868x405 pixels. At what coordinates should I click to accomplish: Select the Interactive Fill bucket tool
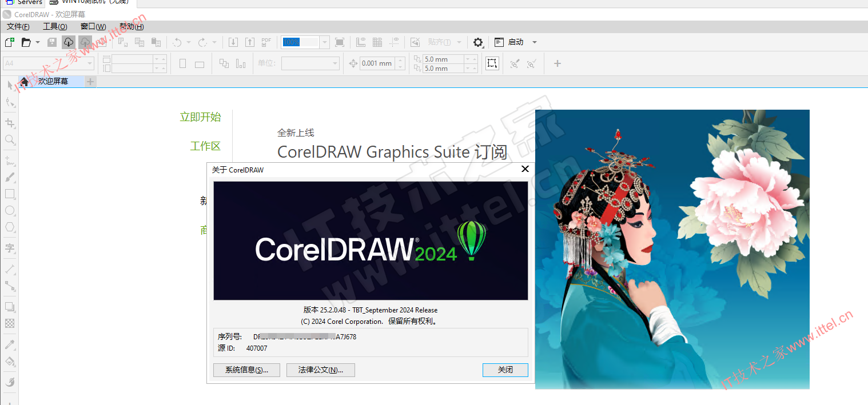[10, 361]
